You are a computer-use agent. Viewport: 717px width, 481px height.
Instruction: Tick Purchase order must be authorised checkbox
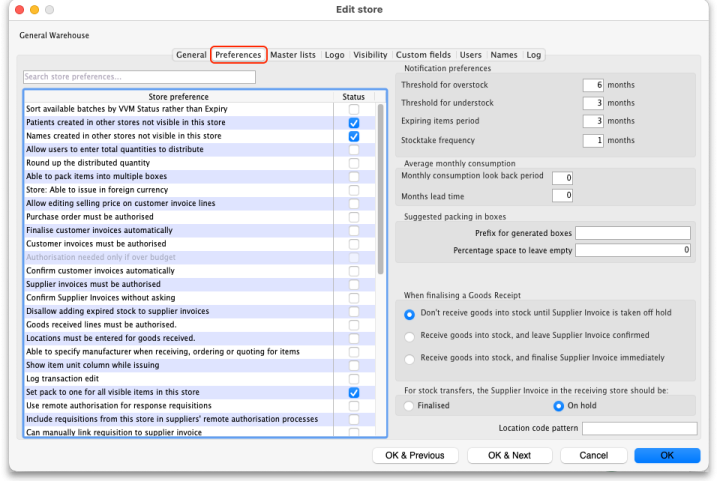tap(354, 217)
